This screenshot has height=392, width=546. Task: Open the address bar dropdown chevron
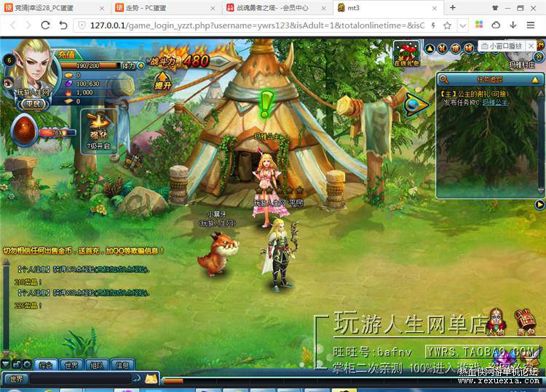point(462,25)
